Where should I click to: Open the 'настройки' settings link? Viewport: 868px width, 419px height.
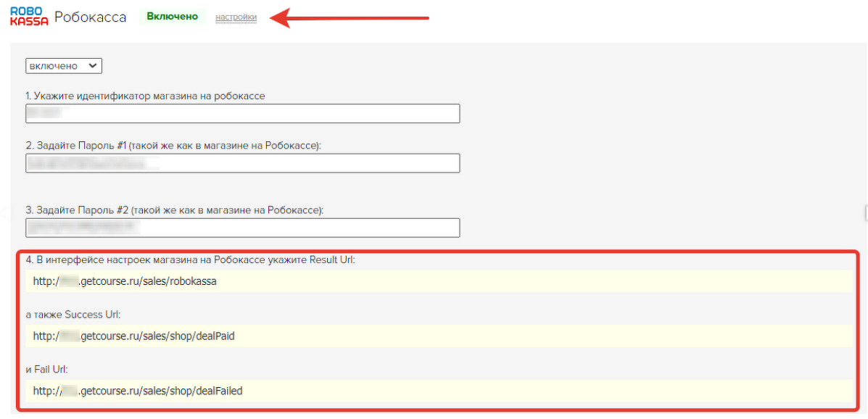[x=236, y=17]
